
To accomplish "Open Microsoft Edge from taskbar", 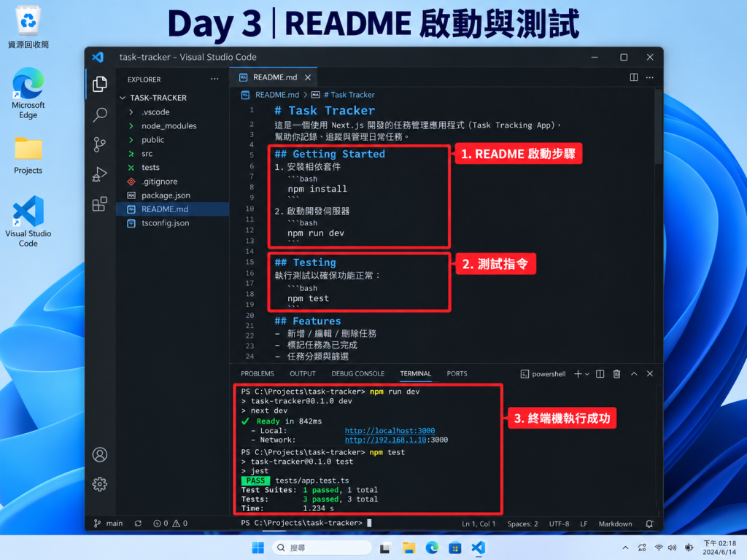I will pos(432,548).
